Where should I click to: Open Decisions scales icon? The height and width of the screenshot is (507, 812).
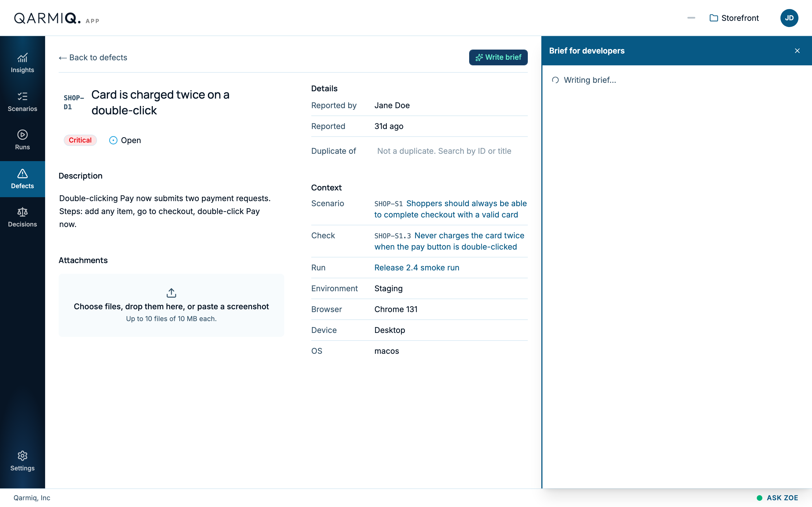22,212
